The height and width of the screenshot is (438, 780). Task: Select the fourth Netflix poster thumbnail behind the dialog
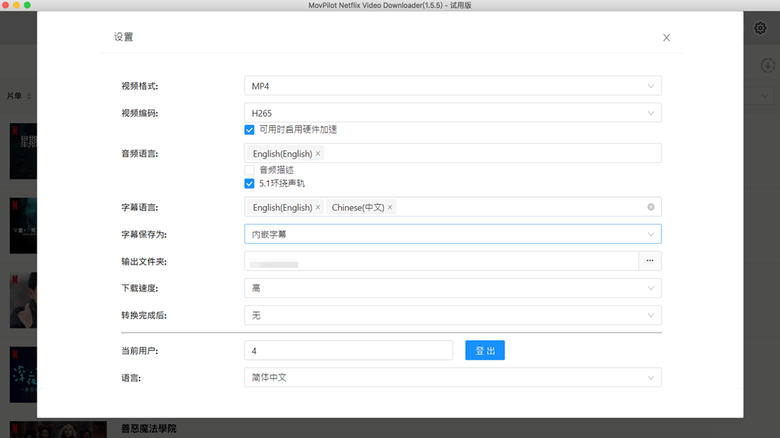coord(23,375)
